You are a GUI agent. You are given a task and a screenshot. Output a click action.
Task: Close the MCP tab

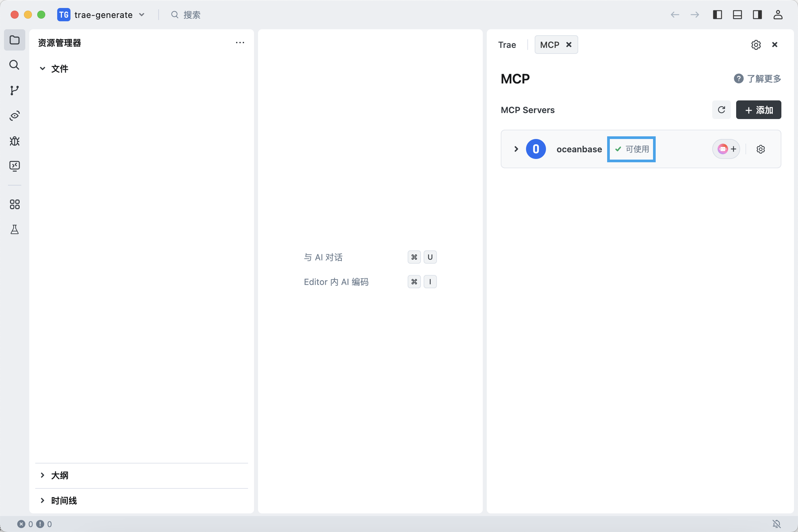[x=569, y=45]
